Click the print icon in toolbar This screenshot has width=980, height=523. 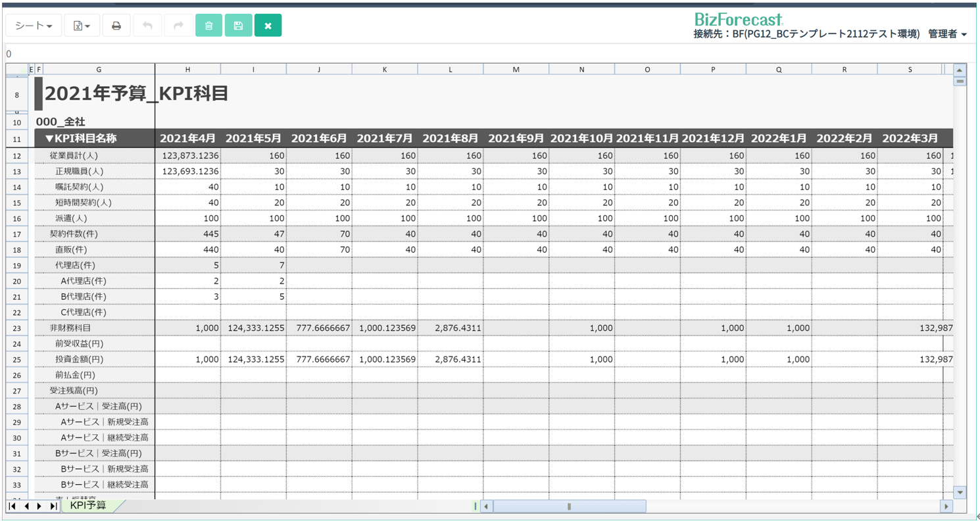coord(116,26)
